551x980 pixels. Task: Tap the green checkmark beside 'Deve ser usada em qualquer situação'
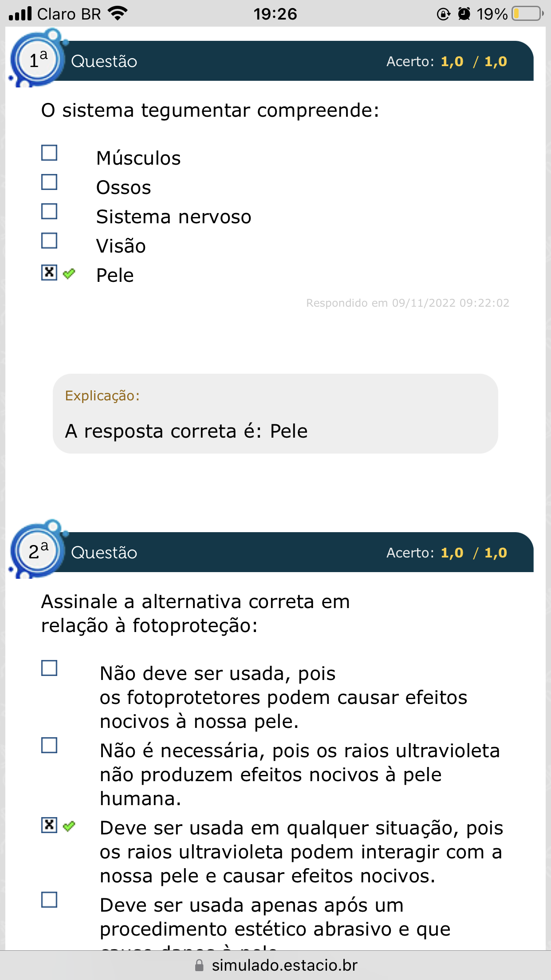(69, 826)
